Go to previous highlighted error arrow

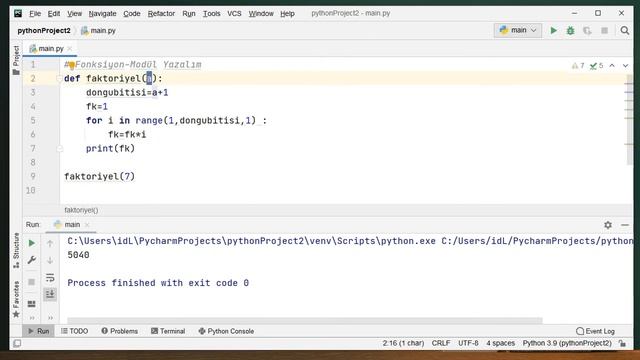612,66
